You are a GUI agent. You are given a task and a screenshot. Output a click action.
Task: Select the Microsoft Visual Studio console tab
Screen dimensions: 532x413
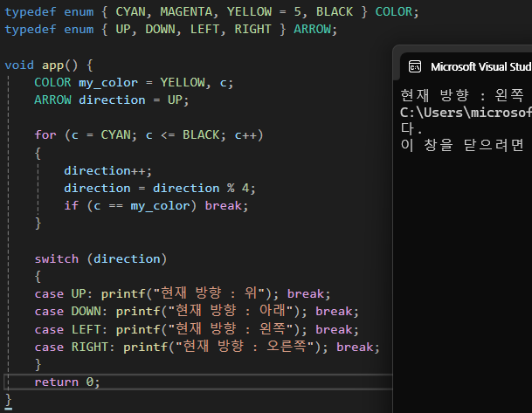pyautogui.click(x=466, y=66)
